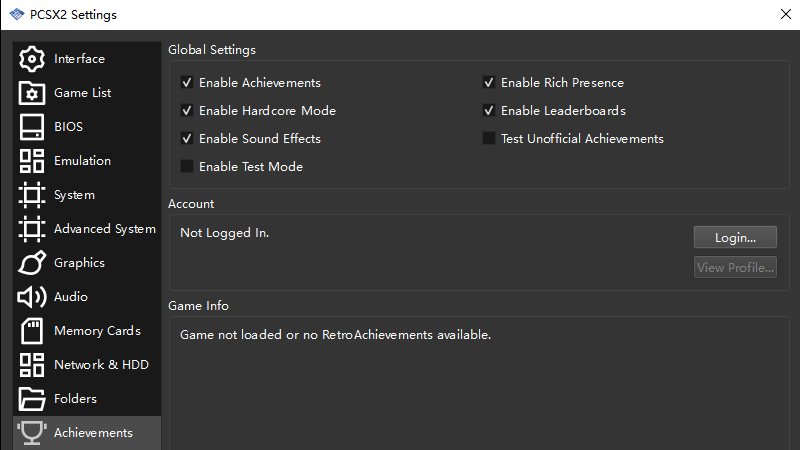Switch to Game List settings
800x450 pixels.
83,93
